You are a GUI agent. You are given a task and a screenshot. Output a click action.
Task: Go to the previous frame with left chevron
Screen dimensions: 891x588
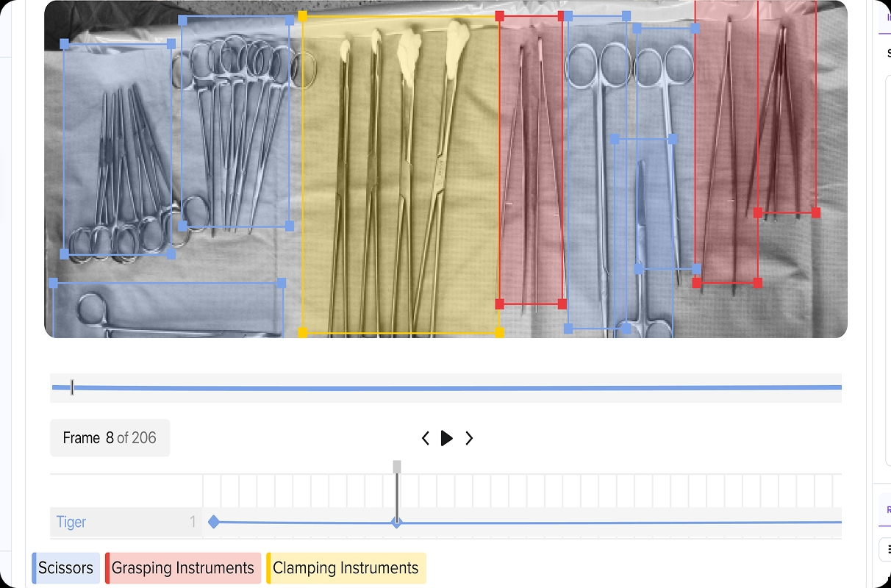click(426, 438)
